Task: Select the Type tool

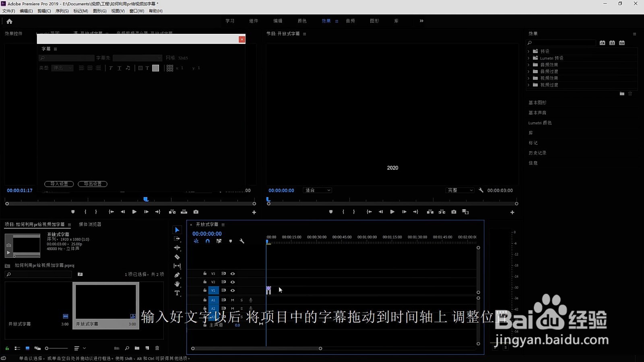Action: click(x=177, y=293)
